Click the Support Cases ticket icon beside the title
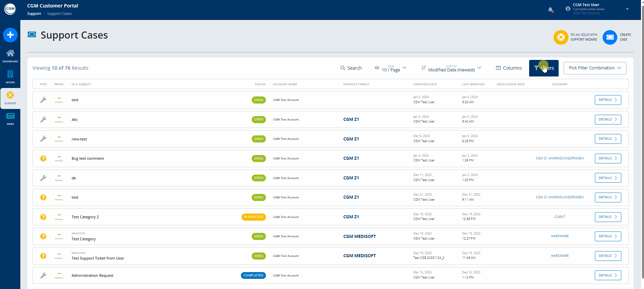 coord(32,35)
